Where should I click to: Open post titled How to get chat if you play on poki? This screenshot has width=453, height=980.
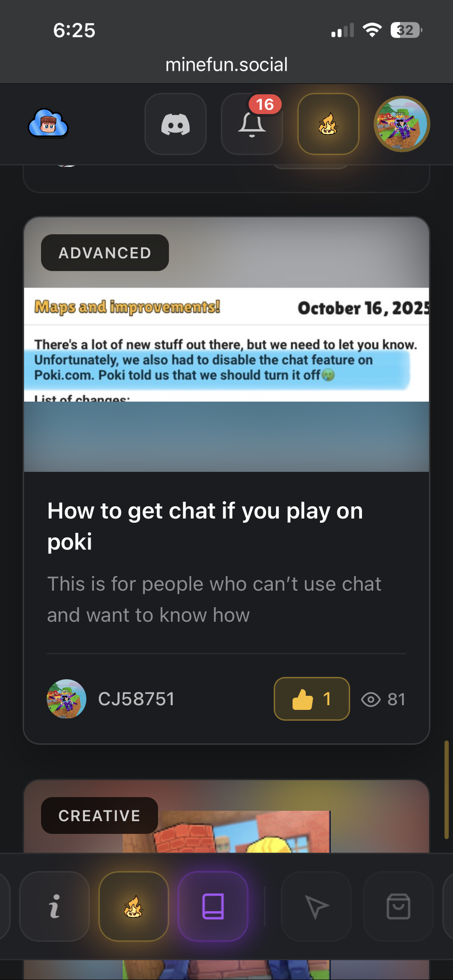(x=205, y=526)
